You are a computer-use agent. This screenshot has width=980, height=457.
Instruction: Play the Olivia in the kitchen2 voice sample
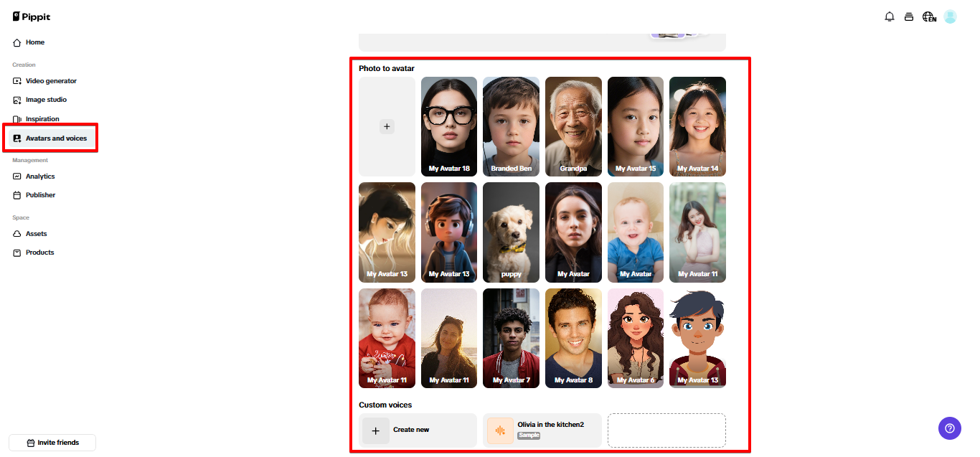(x=499, y=430)
